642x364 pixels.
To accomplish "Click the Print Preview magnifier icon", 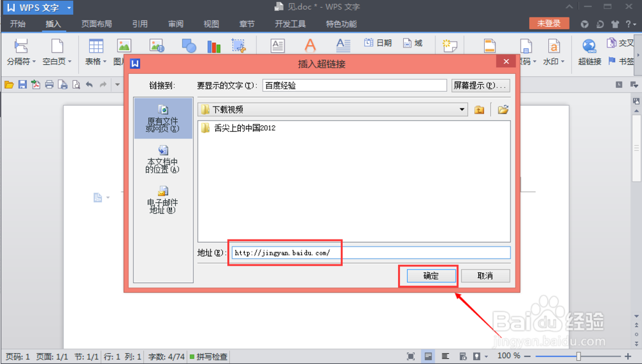I will click(x=76, y=85).
